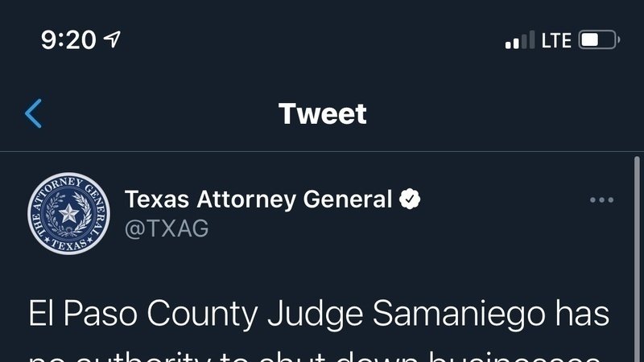Screen dimensions: 644x362
Task: Tap the Tweet header title
Action: tap(322, 113)
